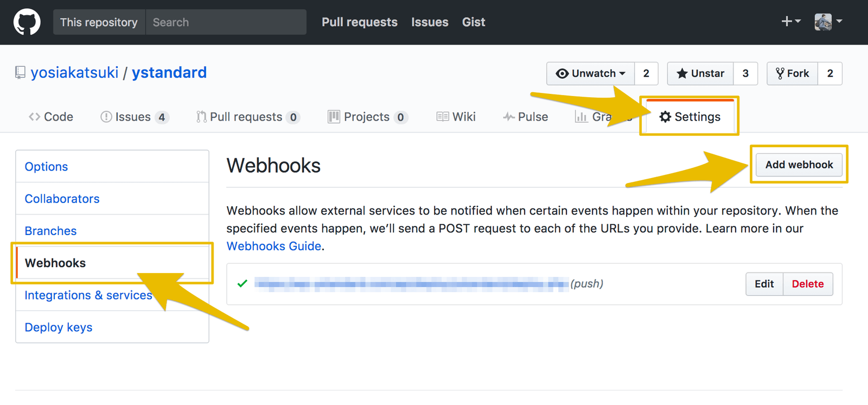The width and height of the screenshot is (868, 405).
Task: Click the (push) event label
Action: point(586,284)
